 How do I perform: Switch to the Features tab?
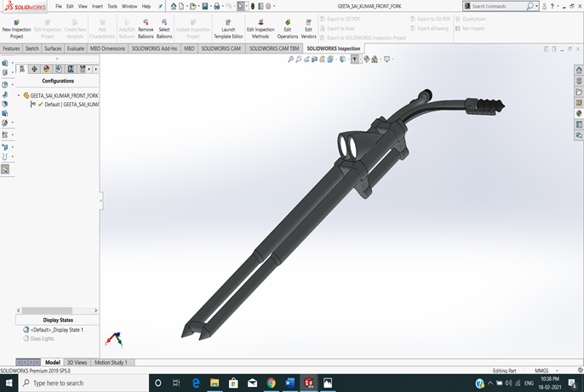11,48
